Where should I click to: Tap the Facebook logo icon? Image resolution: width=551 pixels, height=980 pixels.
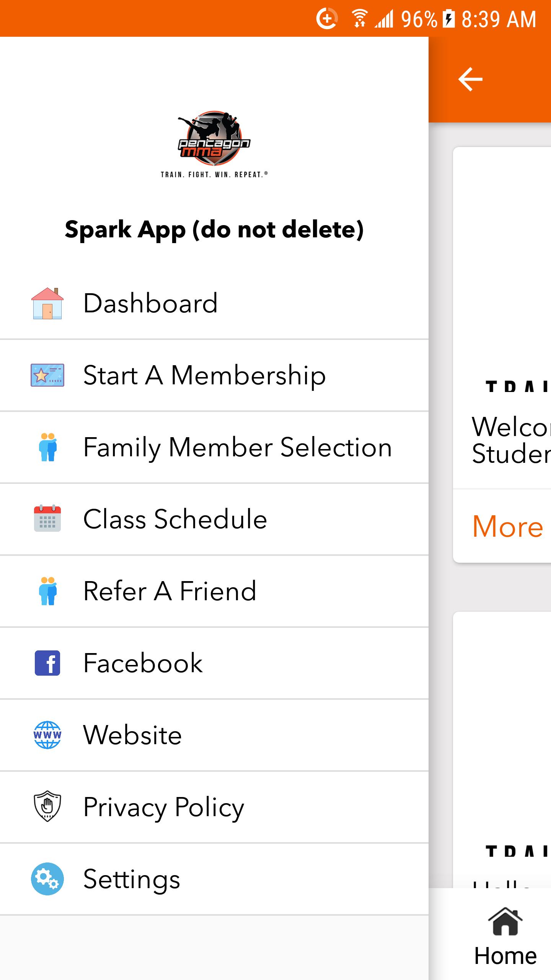coord(47,663)
